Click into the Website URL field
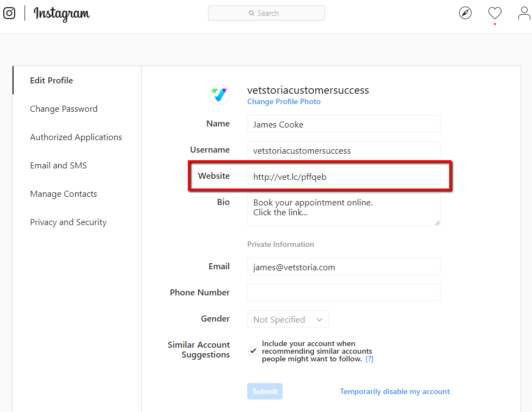 344,176
